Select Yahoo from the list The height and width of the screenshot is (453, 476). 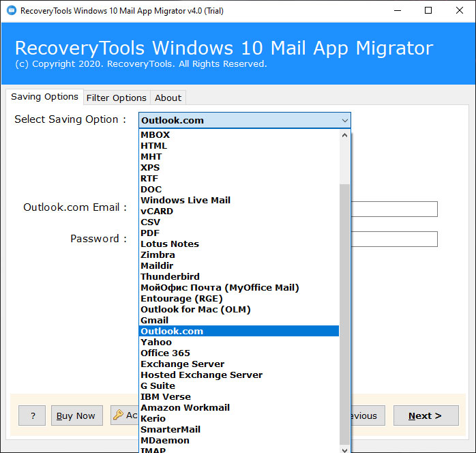click(239, 342)
